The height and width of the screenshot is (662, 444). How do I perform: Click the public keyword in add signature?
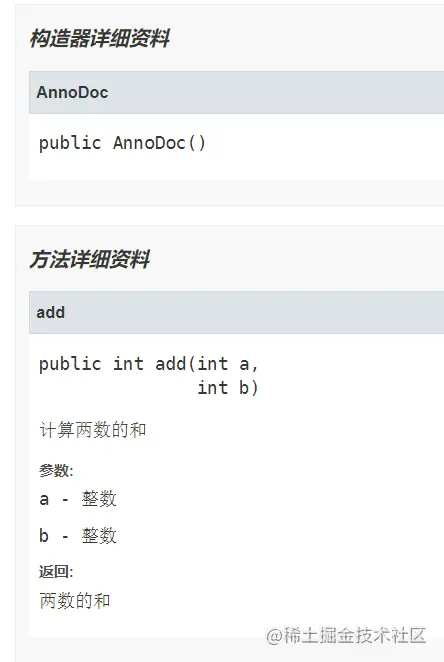[x=70, y=364]
